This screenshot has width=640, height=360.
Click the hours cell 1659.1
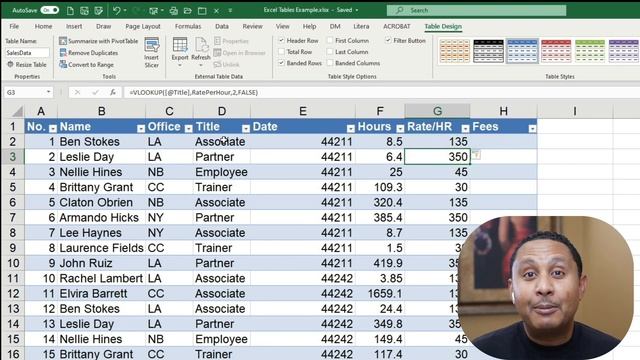pos(380,293)
